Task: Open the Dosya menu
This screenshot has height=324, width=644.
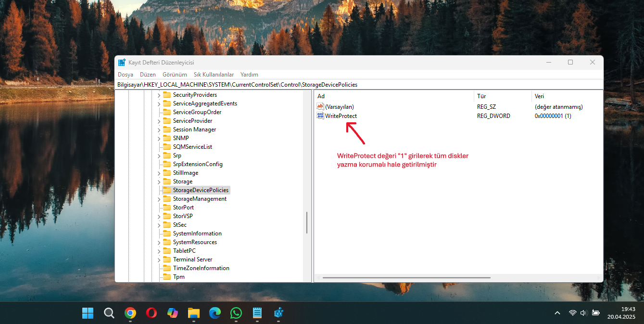Action: 126,75
